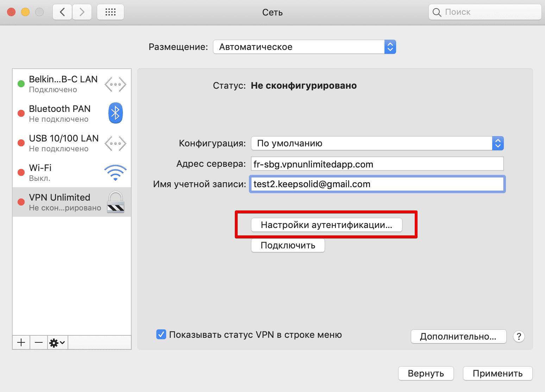The height and width of the screenshot is (392, 545).
Task: Add a new network service with plus
Action: point(21,342)
